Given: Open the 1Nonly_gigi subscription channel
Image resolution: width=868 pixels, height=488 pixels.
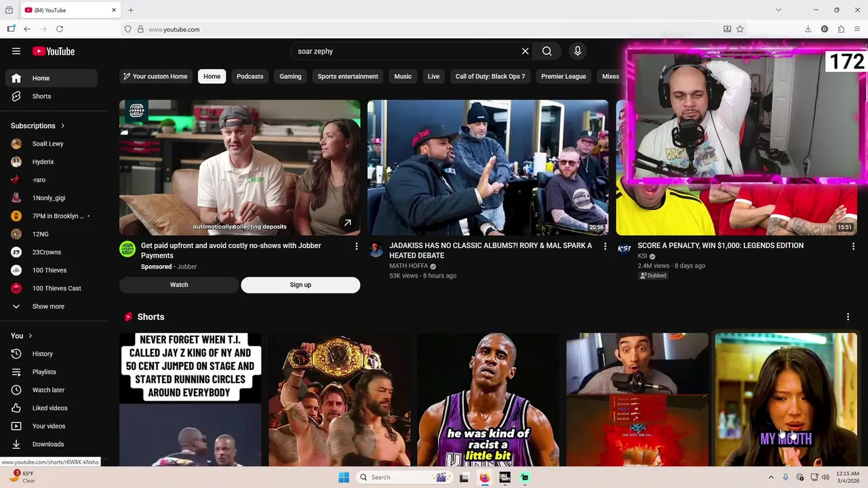Looking at the screenshot, I should (x=52, y=198).
